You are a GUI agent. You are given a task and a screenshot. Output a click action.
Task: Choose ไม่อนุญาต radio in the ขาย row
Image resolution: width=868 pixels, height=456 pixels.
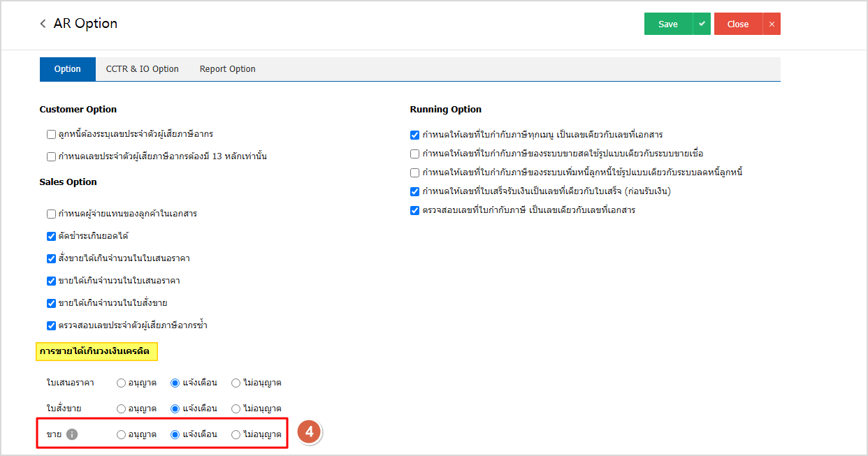(236, 434)
